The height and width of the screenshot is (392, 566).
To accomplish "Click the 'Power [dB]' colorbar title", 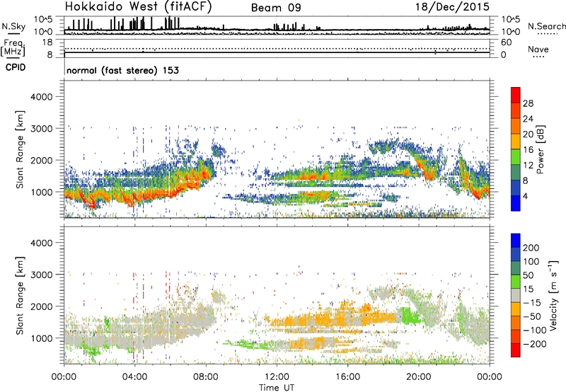I will (x=541, y=149).
